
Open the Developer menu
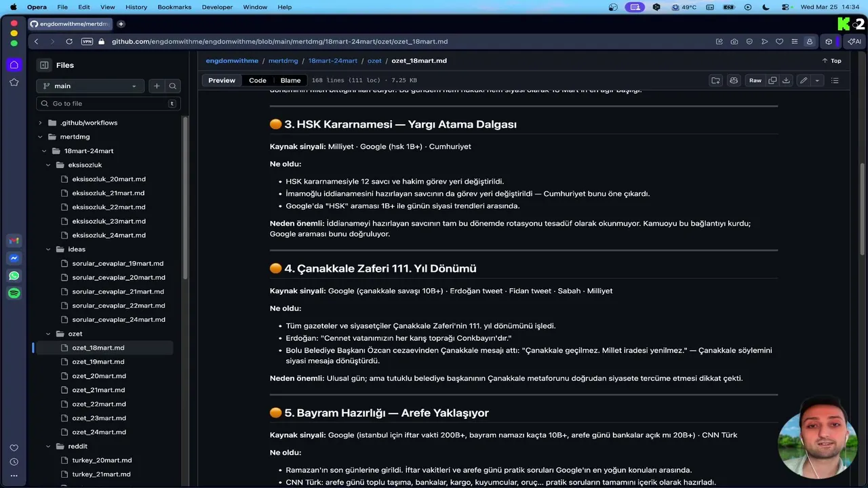tap(217, 7)
